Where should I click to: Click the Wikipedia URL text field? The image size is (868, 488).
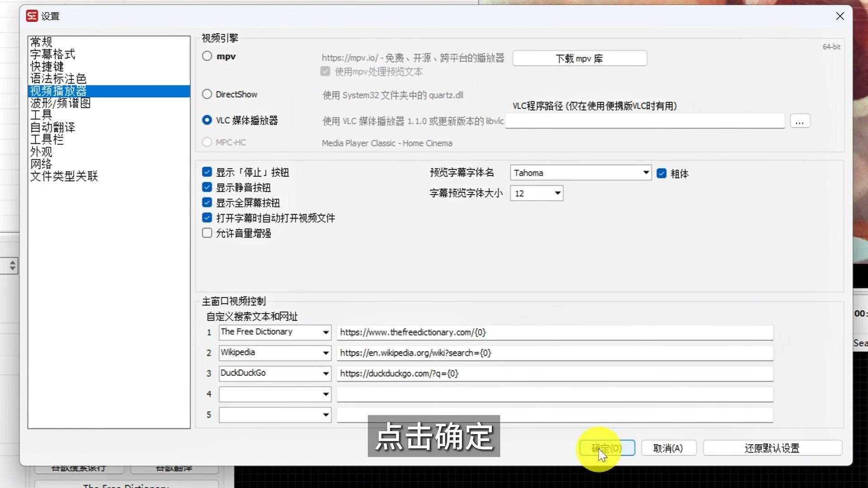pos(554,353)
